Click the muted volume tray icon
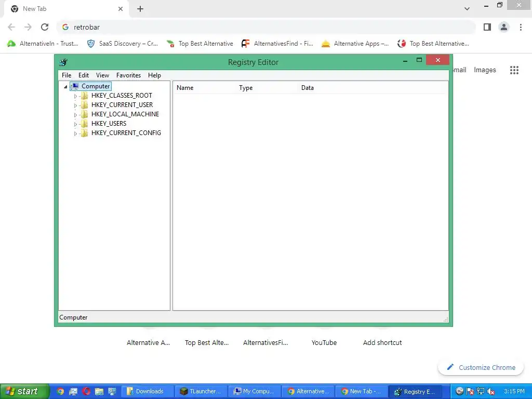This screenshot has height=399, width=532. click(491, 391)
